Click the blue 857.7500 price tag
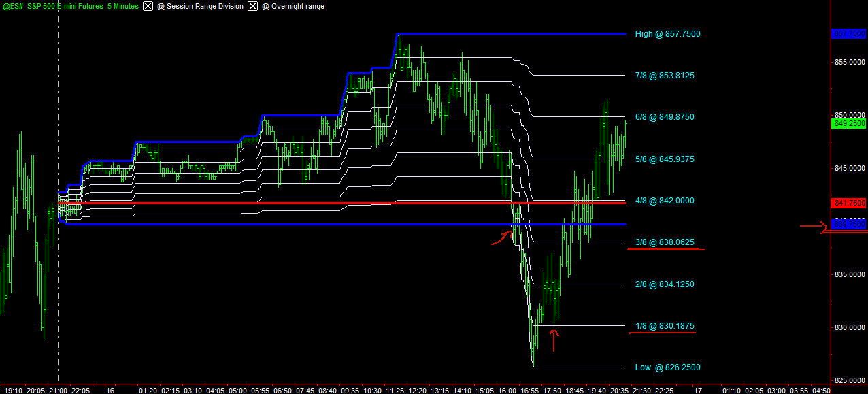This screenshot has height=394, width=868. [849, 33]
